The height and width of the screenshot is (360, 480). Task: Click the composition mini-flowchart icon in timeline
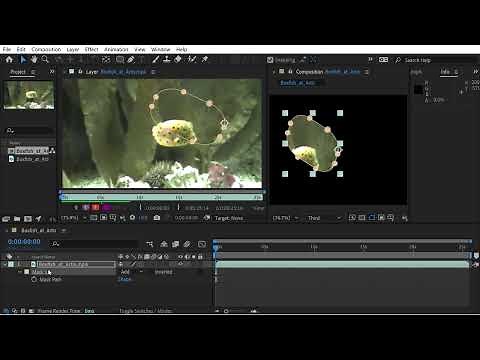click(x=150, y=244)
